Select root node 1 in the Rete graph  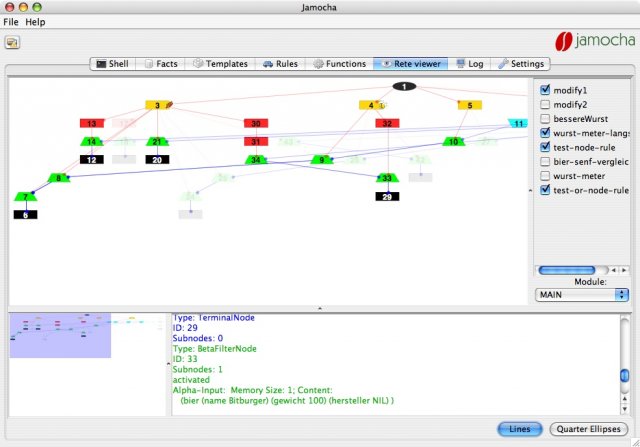pyautogui.click(x=403, y=87)
